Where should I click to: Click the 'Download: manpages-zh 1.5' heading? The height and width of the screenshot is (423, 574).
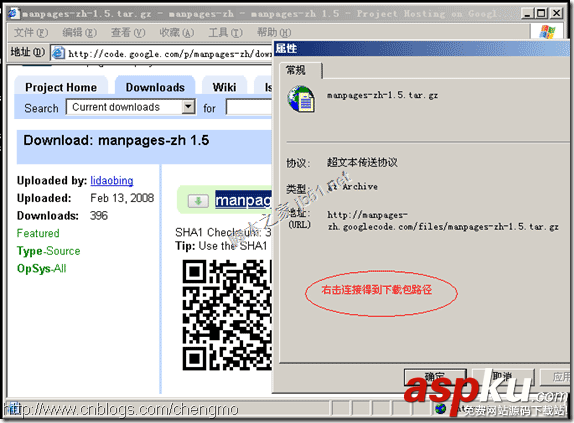116,141
